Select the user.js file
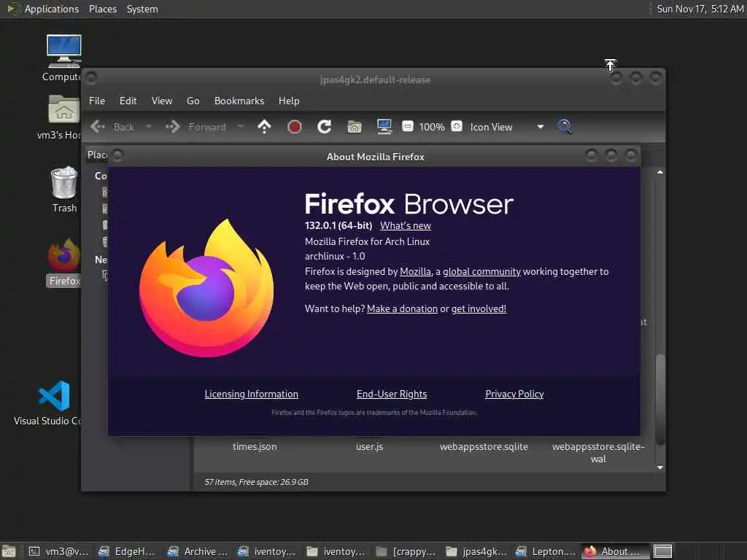747x560 pixels. tap(369, 447)
